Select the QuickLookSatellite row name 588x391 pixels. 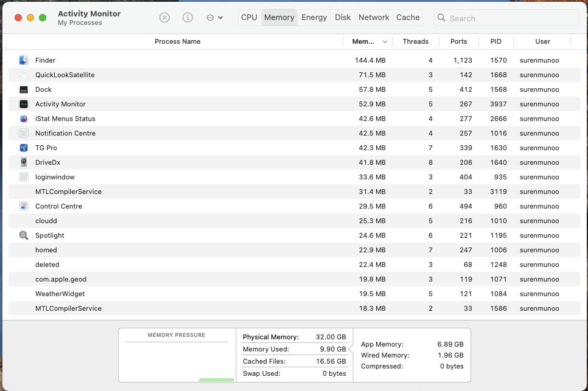65,75
